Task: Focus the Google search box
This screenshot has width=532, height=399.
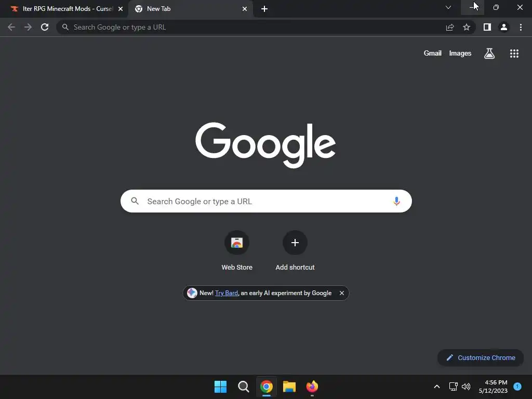Action: click(x=266, y=201)
